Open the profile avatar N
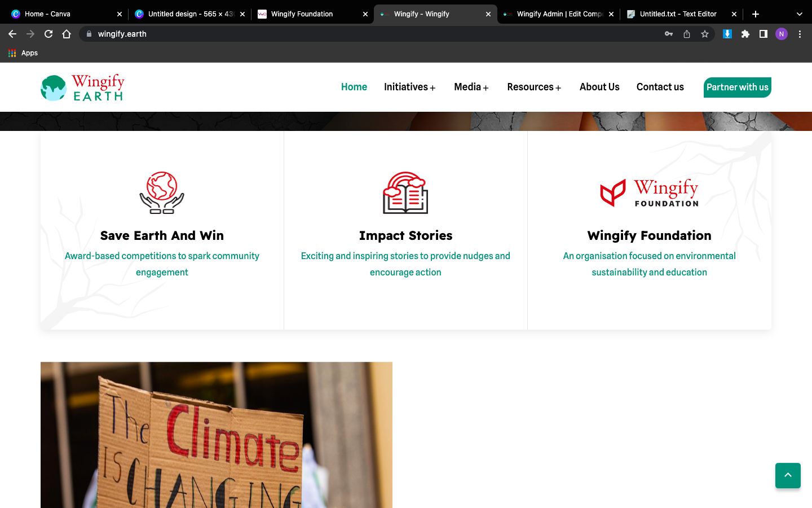This screenshot has width=812, height=508. 782,34
